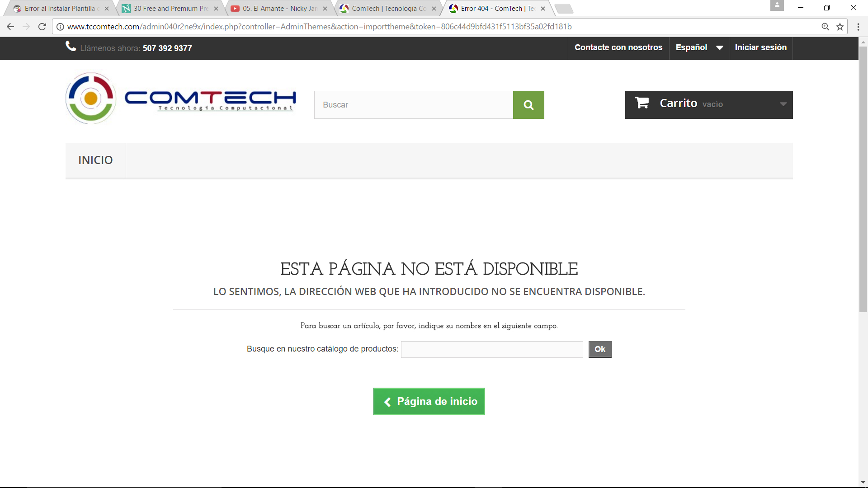Open the INICIO menu item
This screenshot has width=868, height=488.
[95, 160]
